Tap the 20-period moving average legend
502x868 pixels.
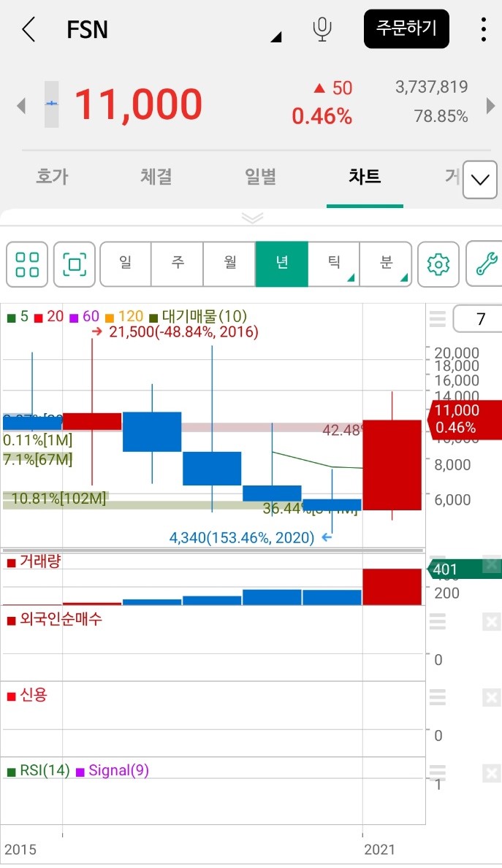[x=49, y=317]
